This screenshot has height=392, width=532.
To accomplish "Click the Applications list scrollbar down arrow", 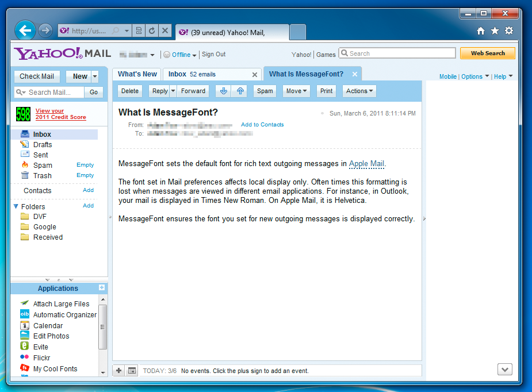I will pos(103,372).
